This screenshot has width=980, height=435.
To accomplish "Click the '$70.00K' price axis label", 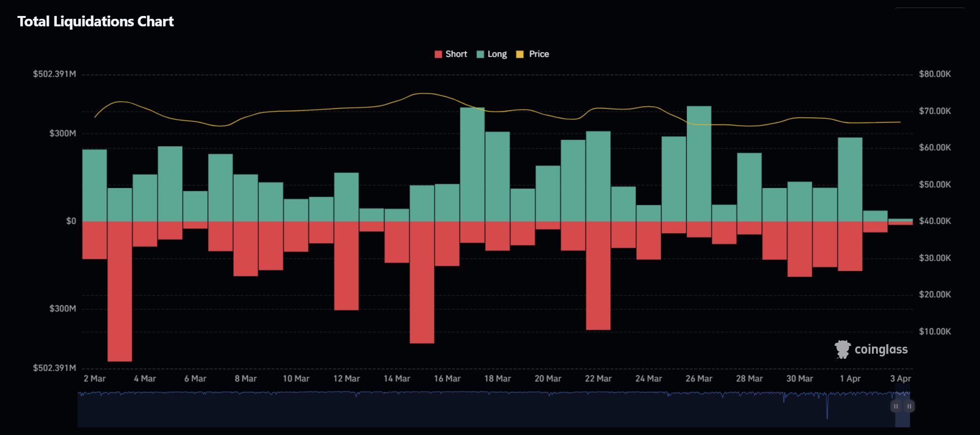I will pos(935,111).
